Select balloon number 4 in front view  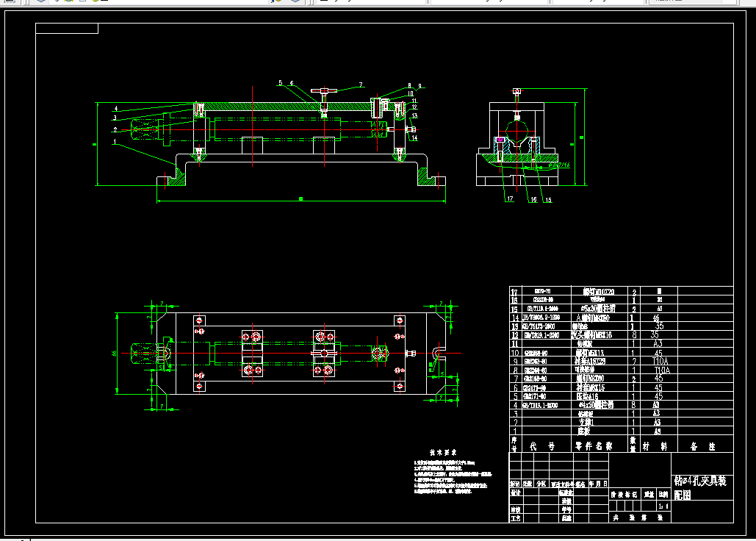pyautogui.click(x=116, y=109)
